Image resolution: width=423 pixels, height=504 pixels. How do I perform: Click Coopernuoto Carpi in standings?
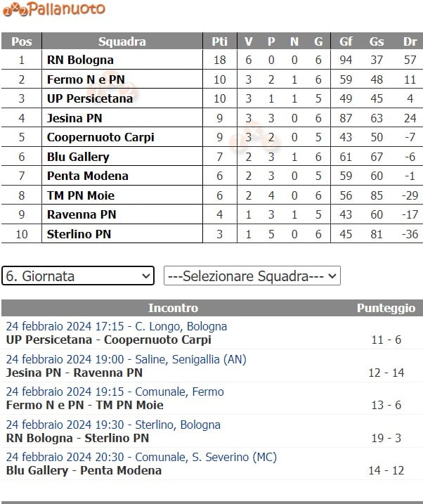[100, 138]
